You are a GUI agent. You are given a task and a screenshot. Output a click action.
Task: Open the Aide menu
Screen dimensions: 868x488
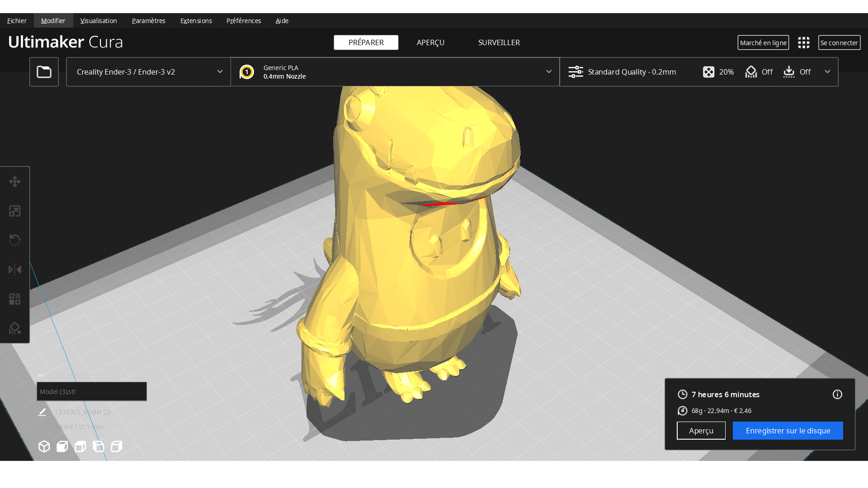282,21
